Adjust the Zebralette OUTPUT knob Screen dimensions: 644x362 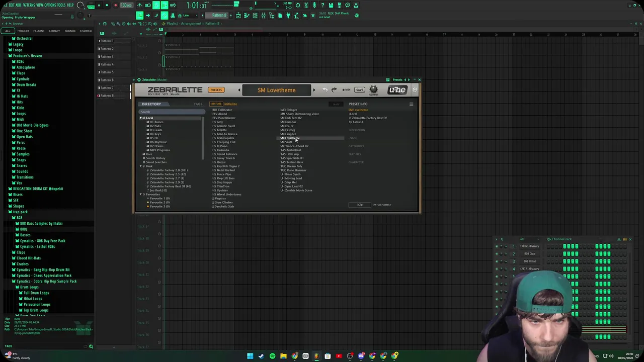coord(373,89)
